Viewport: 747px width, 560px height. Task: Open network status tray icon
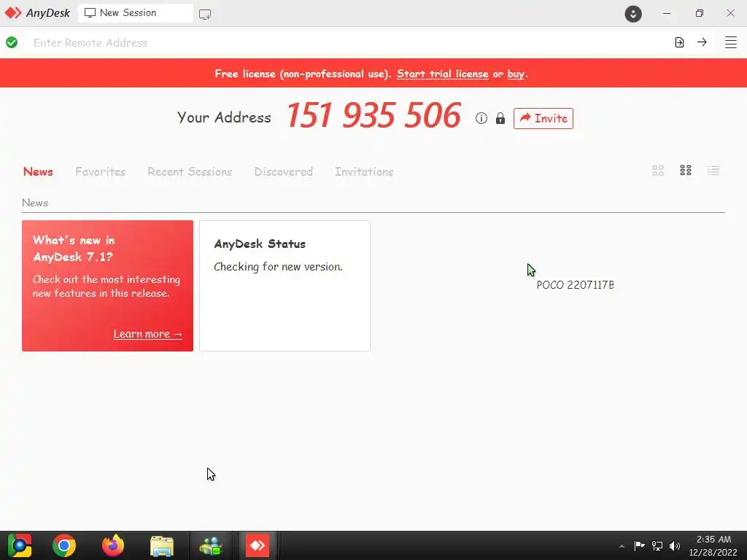tap(657, 545)
